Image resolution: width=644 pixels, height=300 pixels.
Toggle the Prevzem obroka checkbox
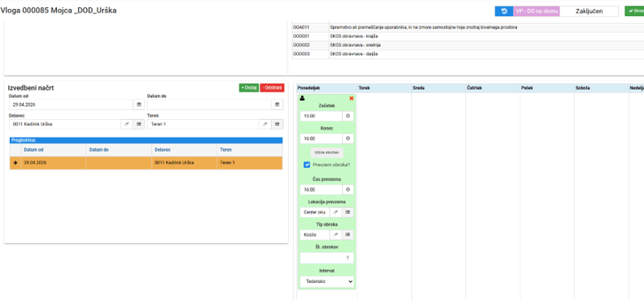(306, 165)
